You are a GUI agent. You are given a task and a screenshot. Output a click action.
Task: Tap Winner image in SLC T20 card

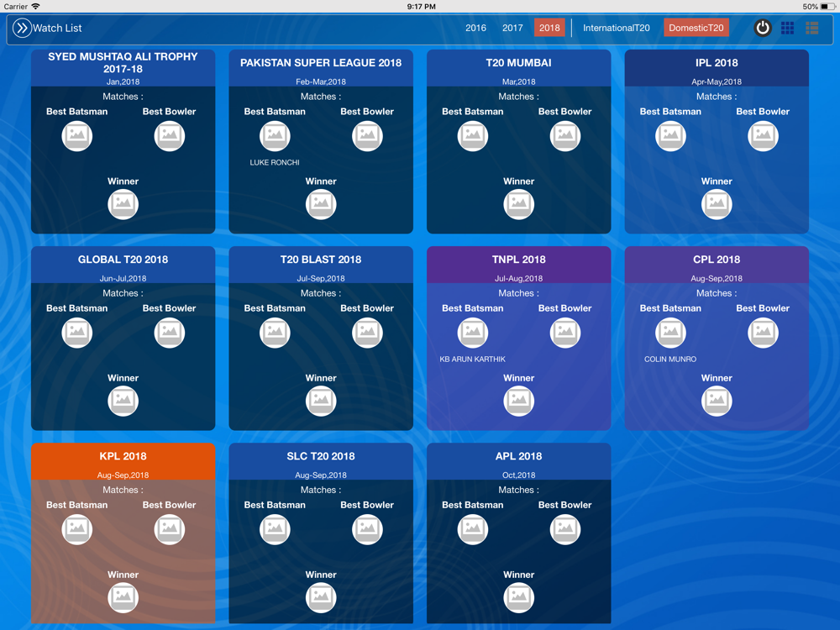coord(321,597)
